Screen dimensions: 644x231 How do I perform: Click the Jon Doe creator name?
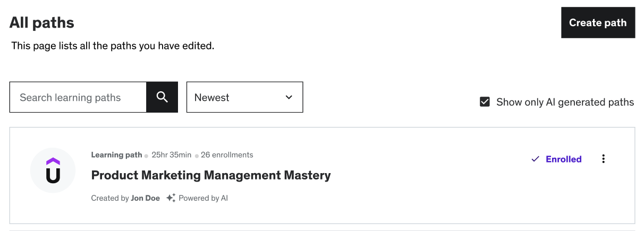146,198
